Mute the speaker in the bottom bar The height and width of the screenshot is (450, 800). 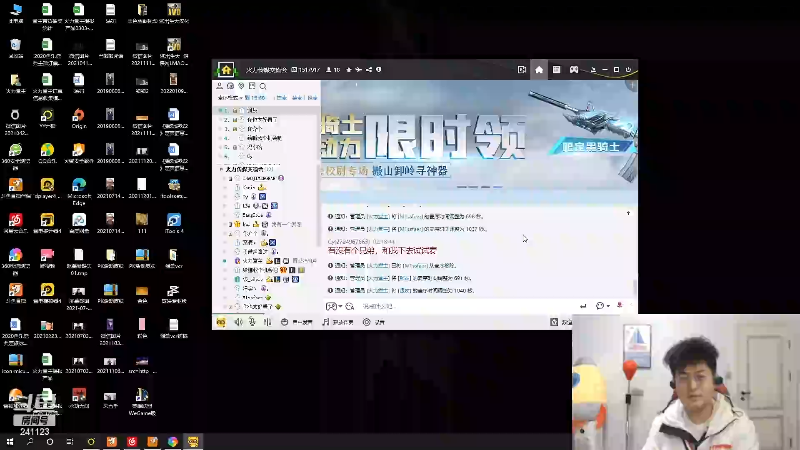click(x=238, y=322)
